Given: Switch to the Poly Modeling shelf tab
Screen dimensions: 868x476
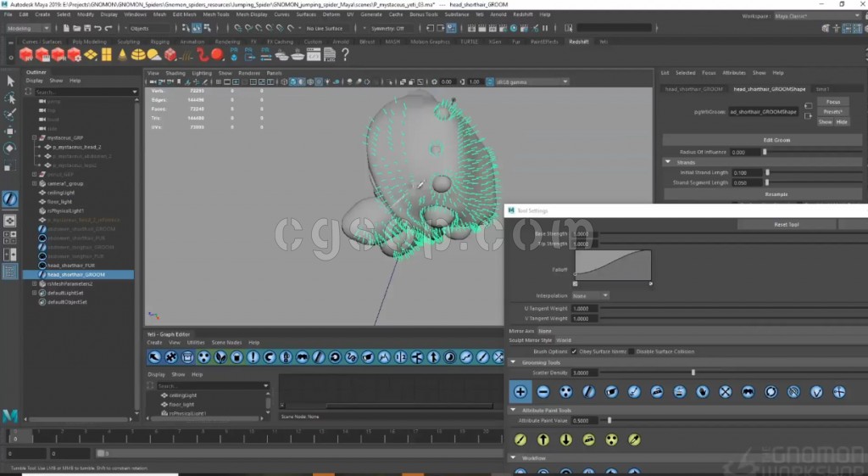Looking at the screenshot, I should point(89,42).
